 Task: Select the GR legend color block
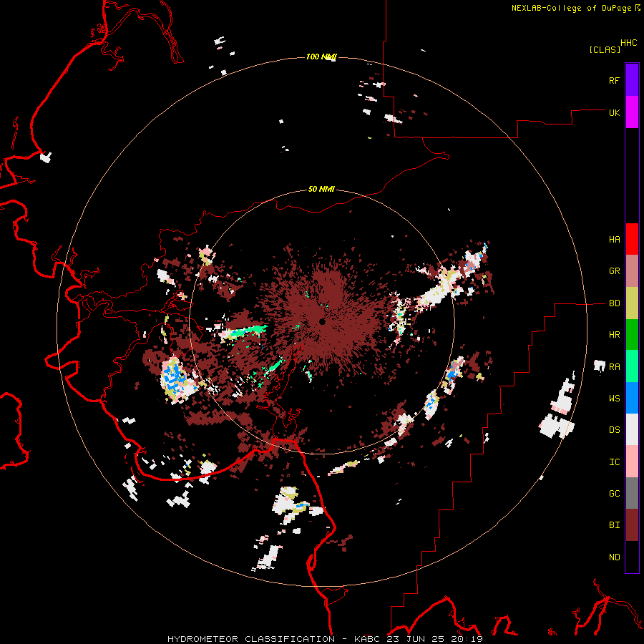click(x=632, y=271)
